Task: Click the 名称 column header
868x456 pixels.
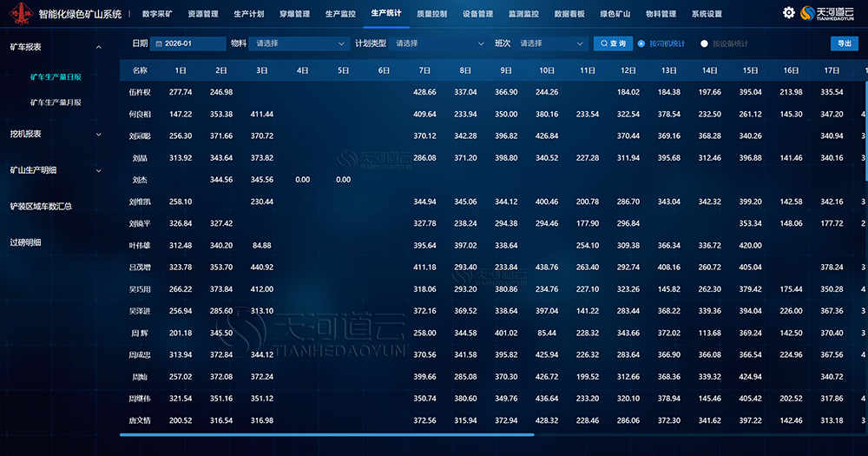Action: (140, 70)
